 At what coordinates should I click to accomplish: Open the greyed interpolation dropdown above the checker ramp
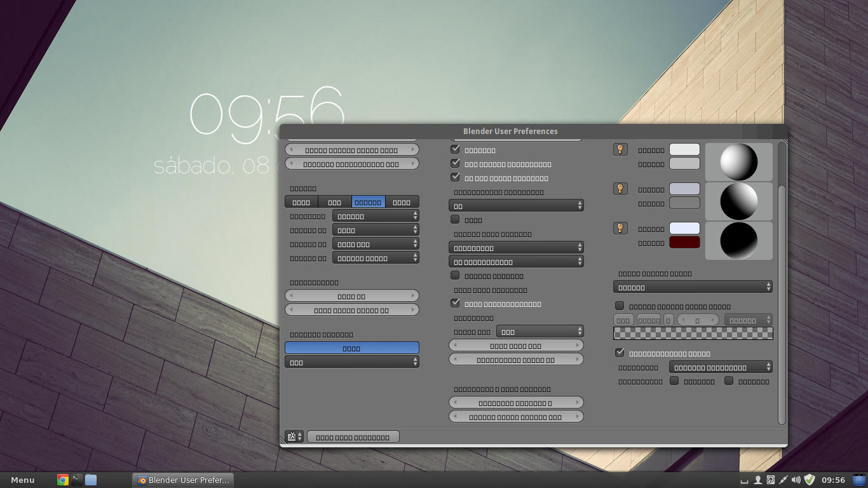(749, 320)
